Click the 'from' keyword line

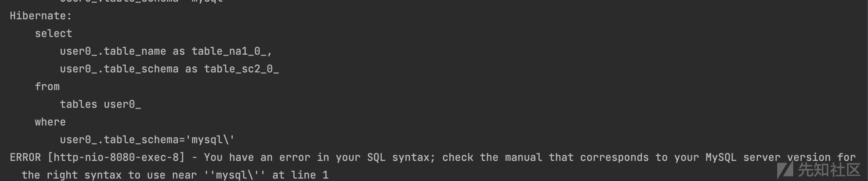47,87
